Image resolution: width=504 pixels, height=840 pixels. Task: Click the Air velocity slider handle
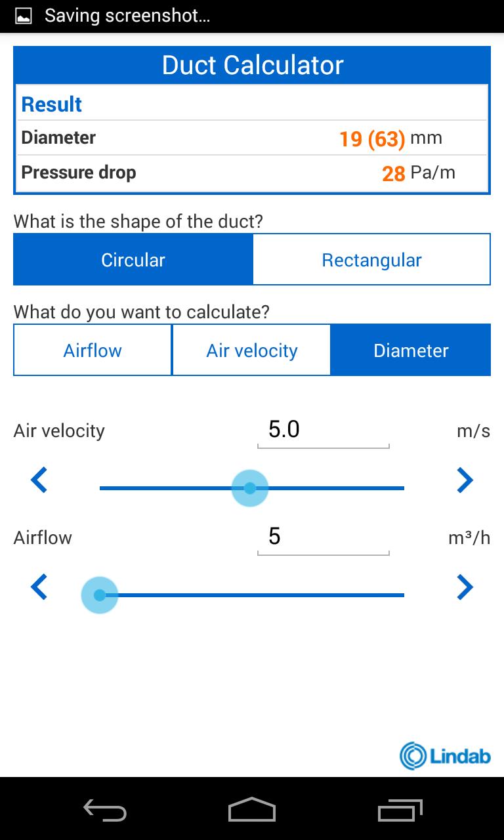pos(250,488)
